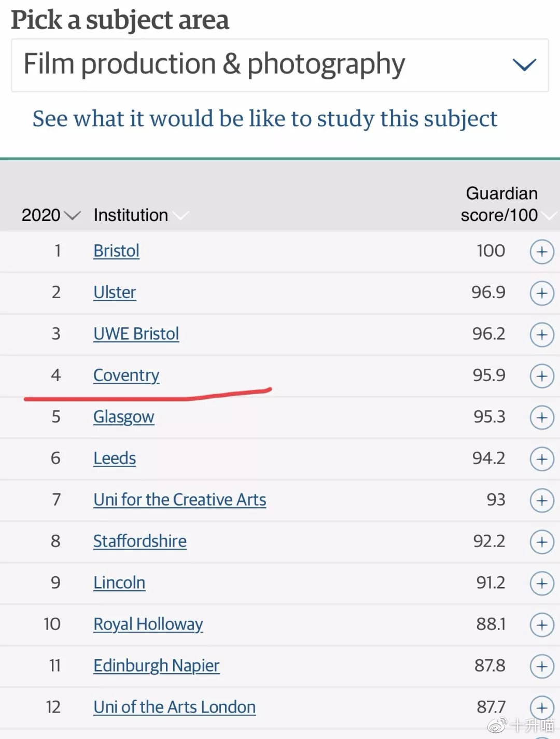Viewport: 560px width, 739px height.
Task: Expand Lincoln row plus icon
Action: click(542, 583)
